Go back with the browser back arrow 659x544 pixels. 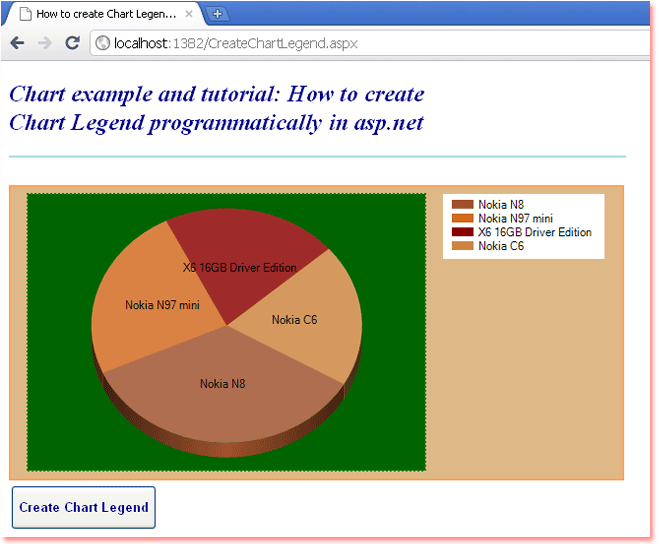[17, 43]
